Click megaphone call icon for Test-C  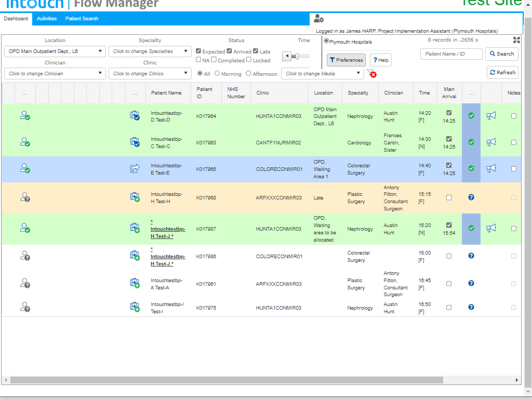(x=491, y=142)
